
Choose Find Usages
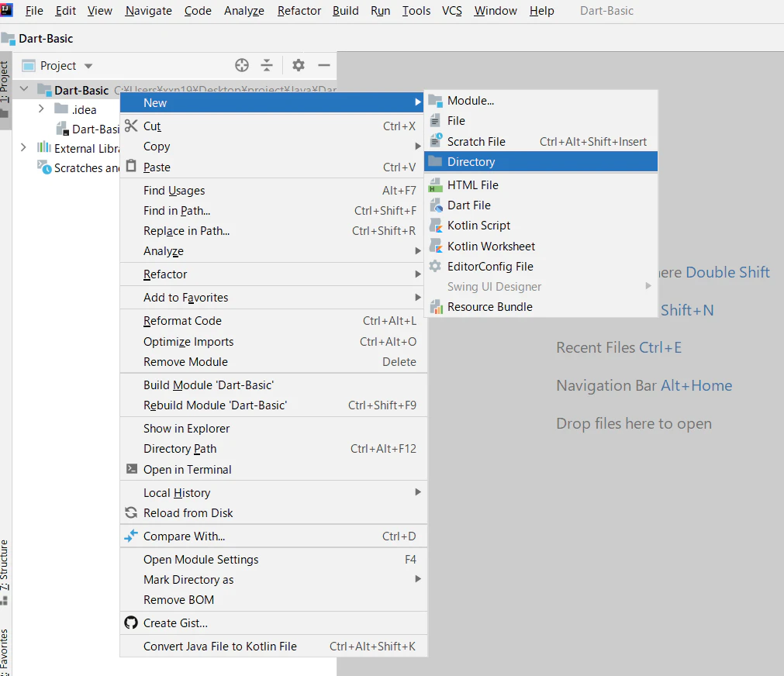(x=273, y=191)
